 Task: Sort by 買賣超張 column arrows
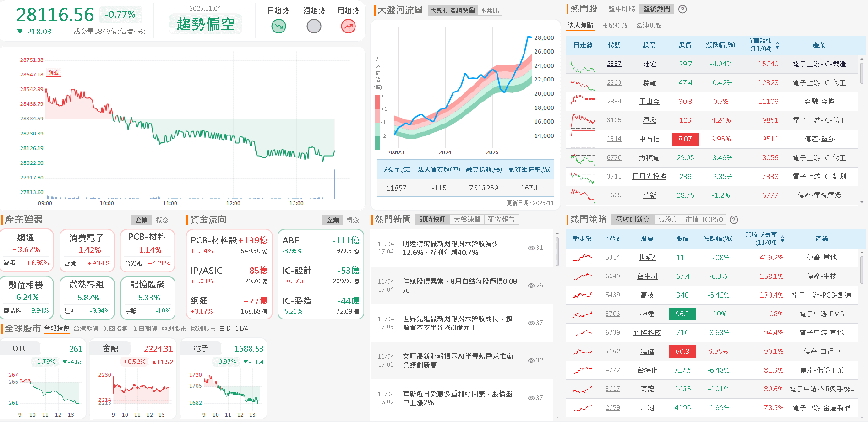tap(777, 45)
